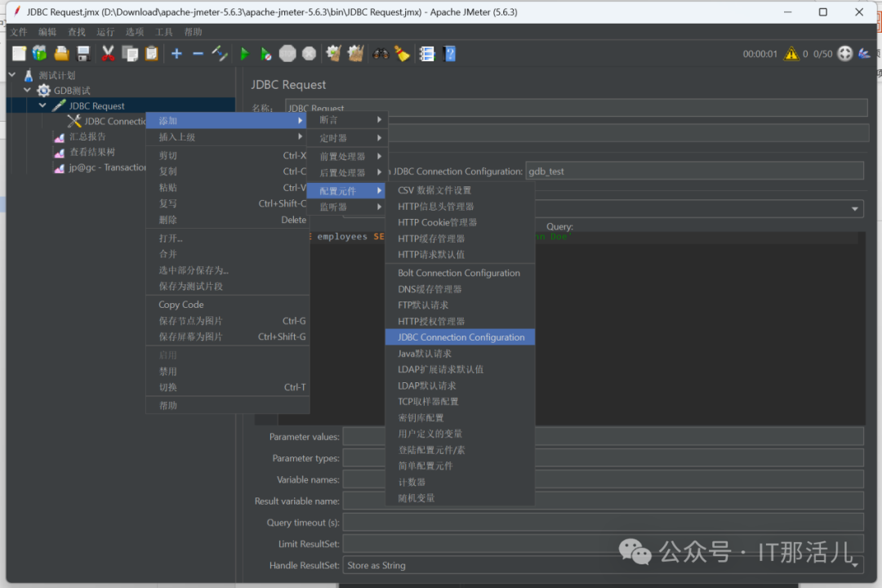Image resolution: width=882 pixels, height=588 pixels.
Task: Click the Limit ResultSet input field
Action: click(603, 544)
